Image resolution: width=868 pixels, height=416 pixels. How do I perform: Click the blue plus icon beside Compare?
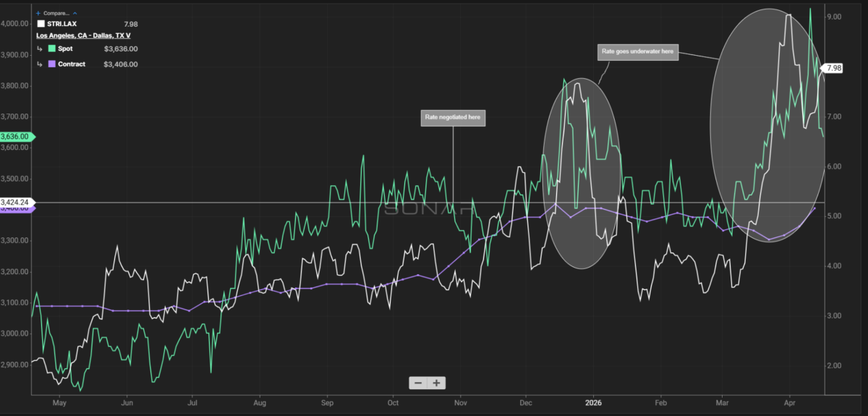[x=38, y=13]
